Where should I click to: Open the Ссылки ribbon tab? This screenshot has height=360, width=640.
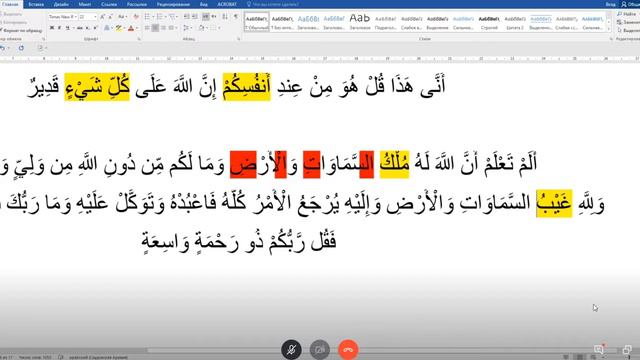click(x=109, y=4)
